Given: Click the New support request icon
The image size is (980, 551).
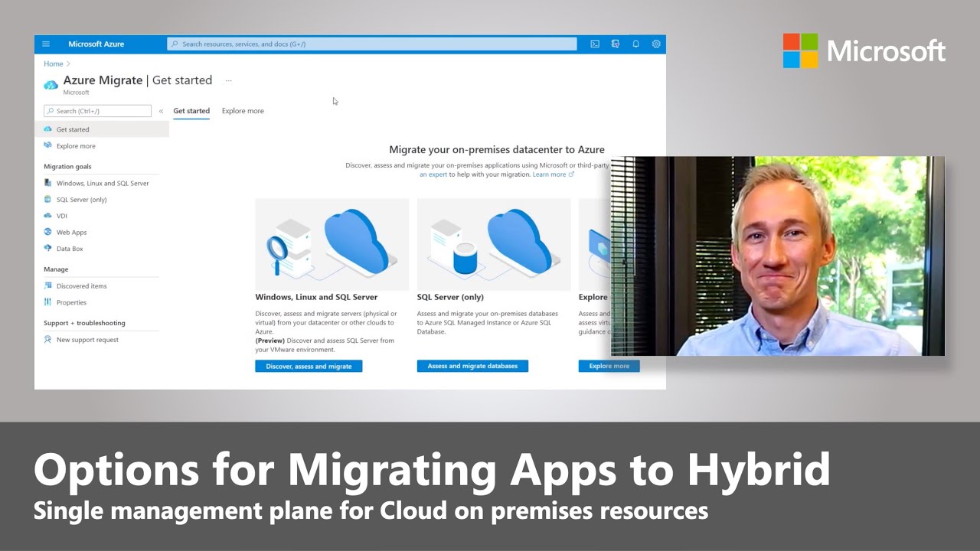Looking at the screenshot, I should coord(48,339).
